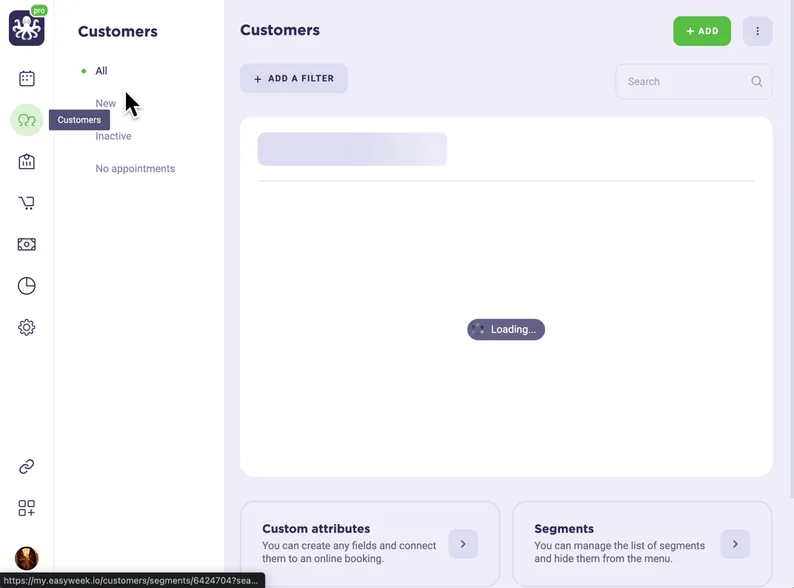Open the Segments card arrow

(735, 544)
